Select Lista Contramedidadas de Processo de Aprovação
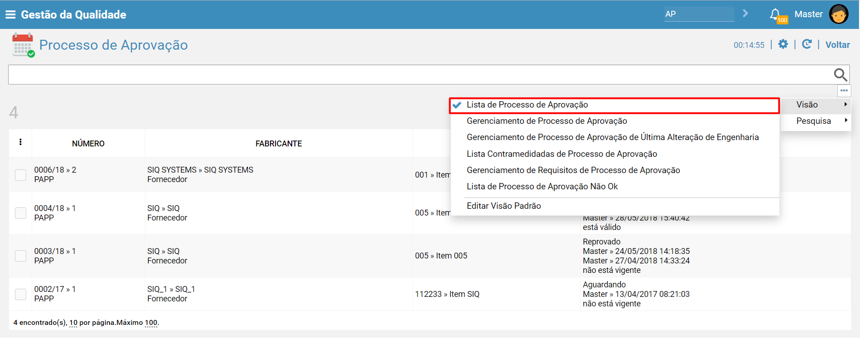Screen dimensions: 868x338 [x=562, y=154]
